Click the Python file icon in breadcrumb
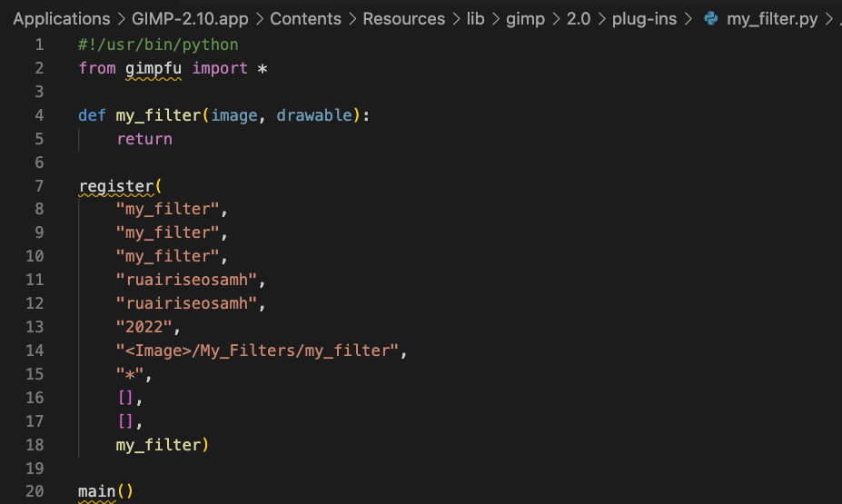This screenshot has height=504, width=842. point(711,19)
